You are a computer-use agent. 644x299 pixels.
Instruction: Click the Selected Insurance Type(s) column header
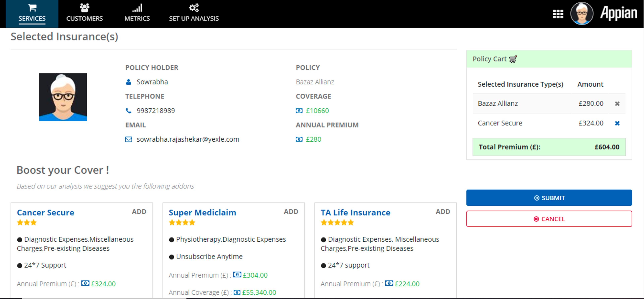(x=520, y=84)
